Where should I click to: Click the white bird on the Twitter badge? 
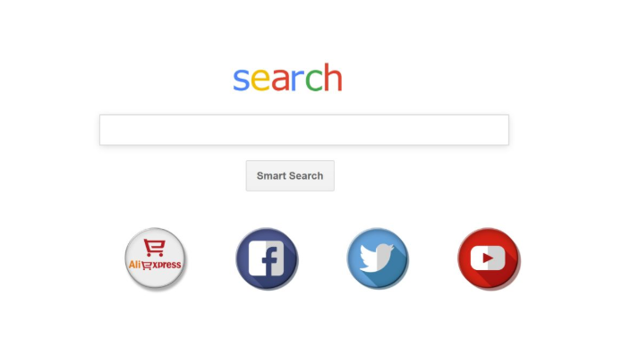[x=377, y=258]
